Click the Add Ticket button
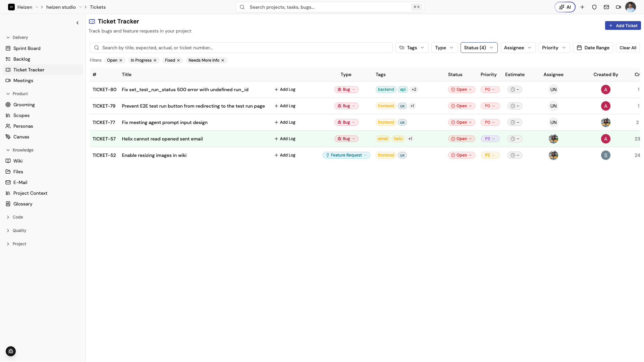The width and height of the screenshot is (644, 362). point(623,25)
